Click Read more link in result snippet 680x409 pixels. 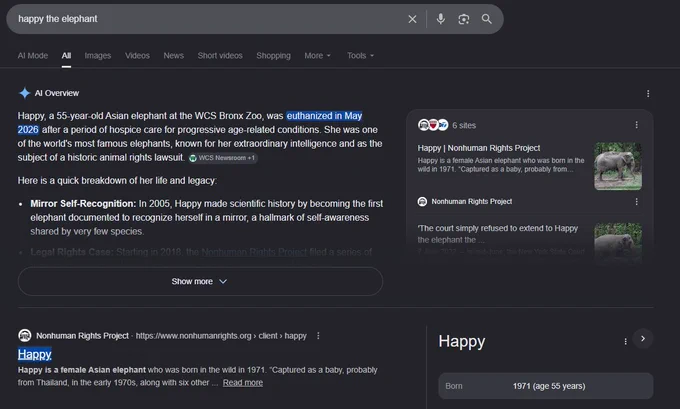point(242,383)
